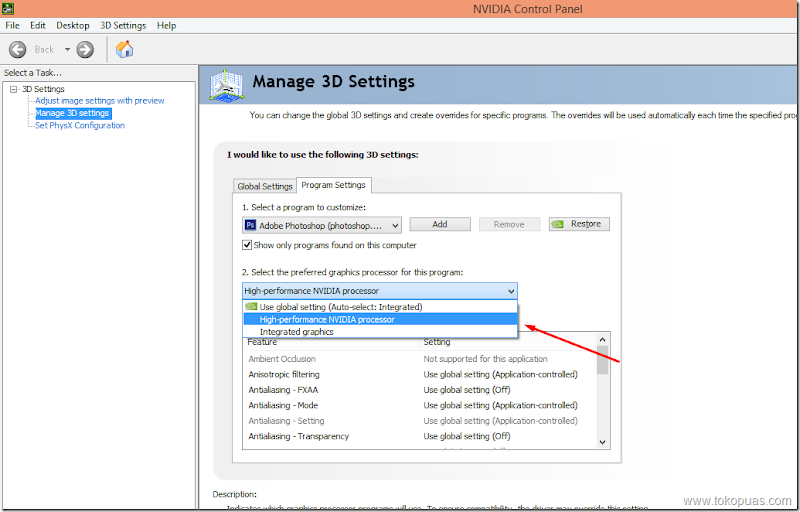
Task: Open Set PhysX Configuration
Action: tap(80, 125)
